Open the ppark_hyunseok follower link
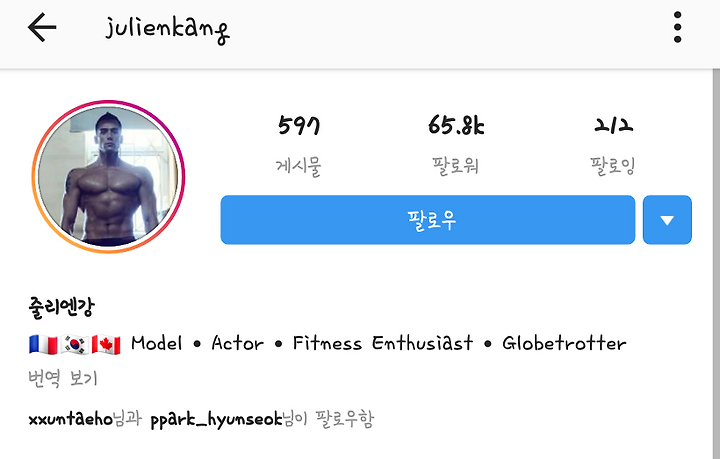Screen dimensions: 720x459 pos(216,420)
